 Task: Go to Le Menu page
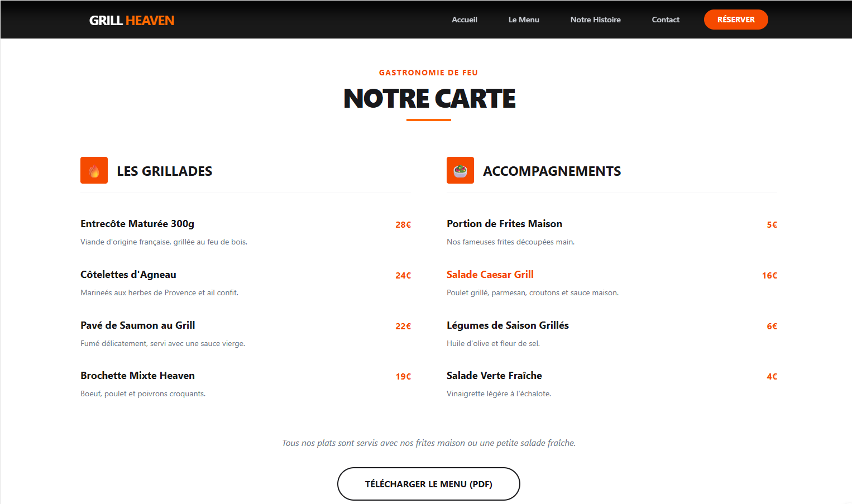(523, 20)
